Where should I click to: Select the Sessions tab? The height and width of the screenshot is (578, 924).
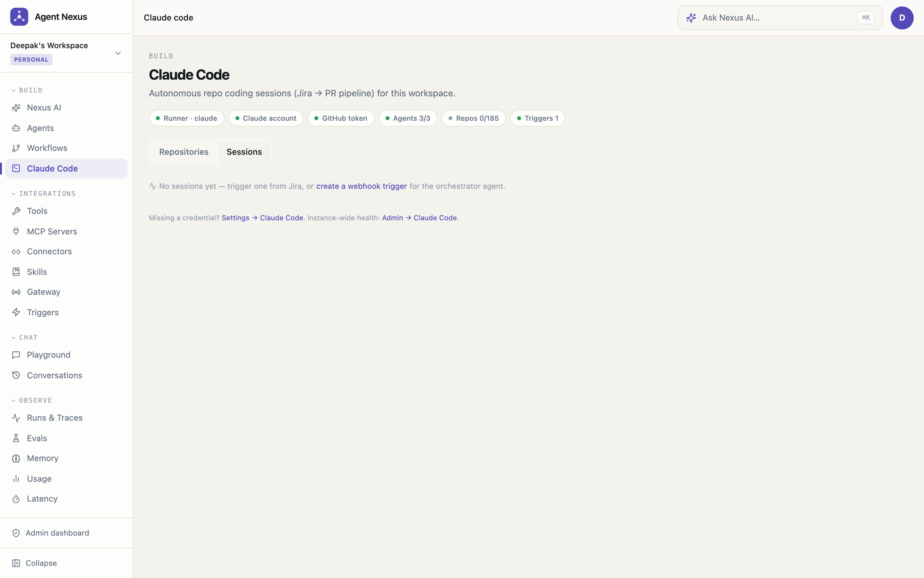pyautogui.click(x=244, y=152)
